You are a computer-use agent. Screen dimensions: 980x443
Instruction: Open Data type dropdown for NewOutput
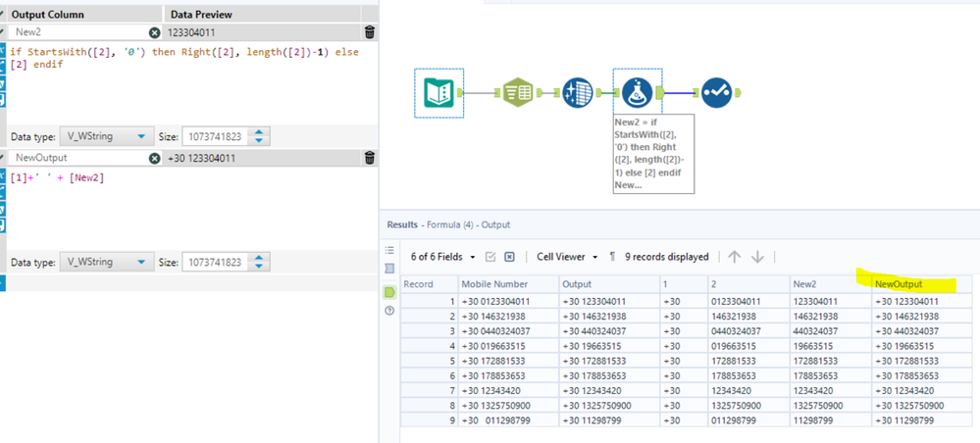[106, 262]
